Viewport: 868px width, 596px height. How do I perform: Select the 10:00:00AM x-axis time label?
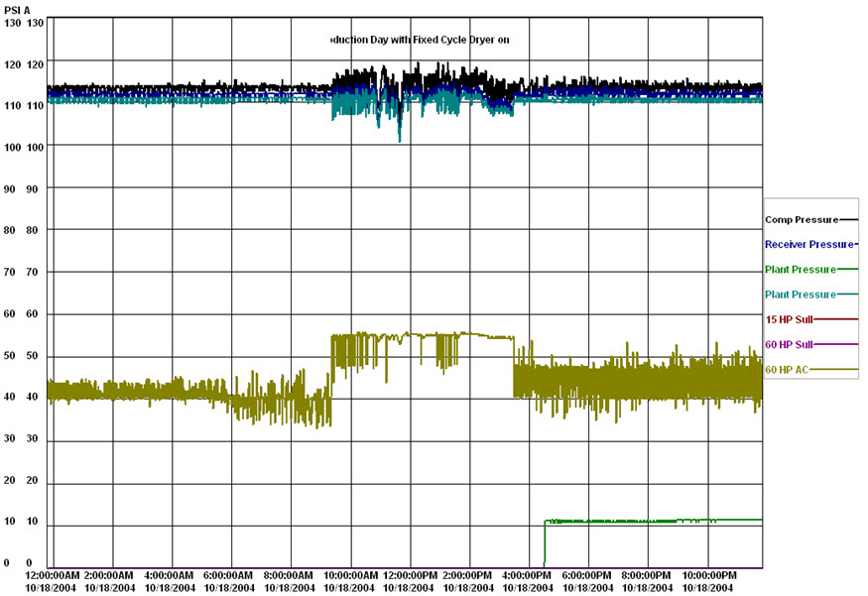point(350,575)
